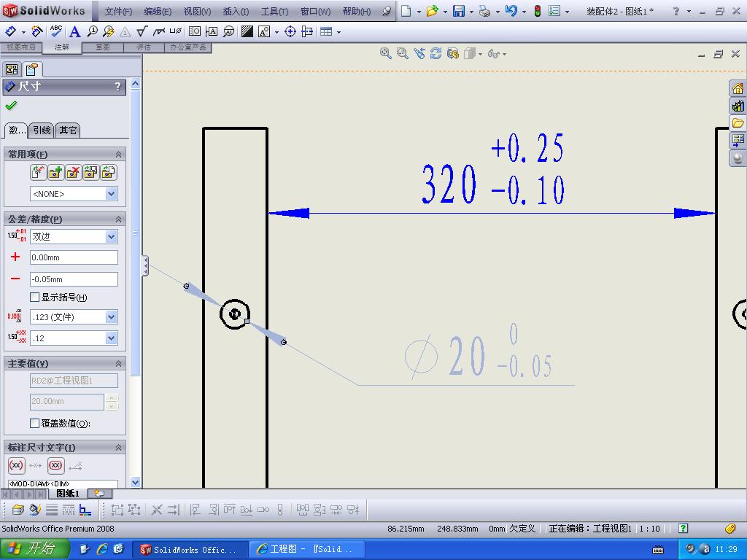Click the Model Items icon
747x560 pixels.
tap(37, 31)
